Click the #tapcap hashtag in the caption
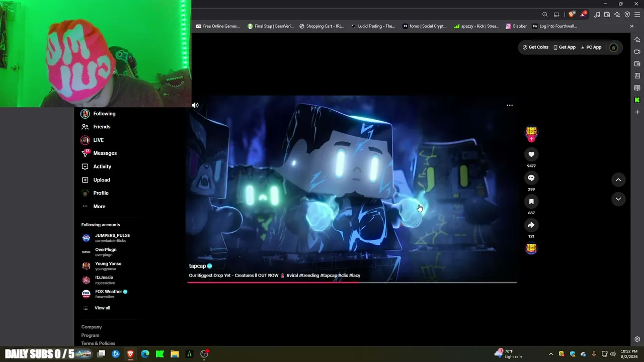The width and height of the screenshot is (644, 362). (329, 276)
